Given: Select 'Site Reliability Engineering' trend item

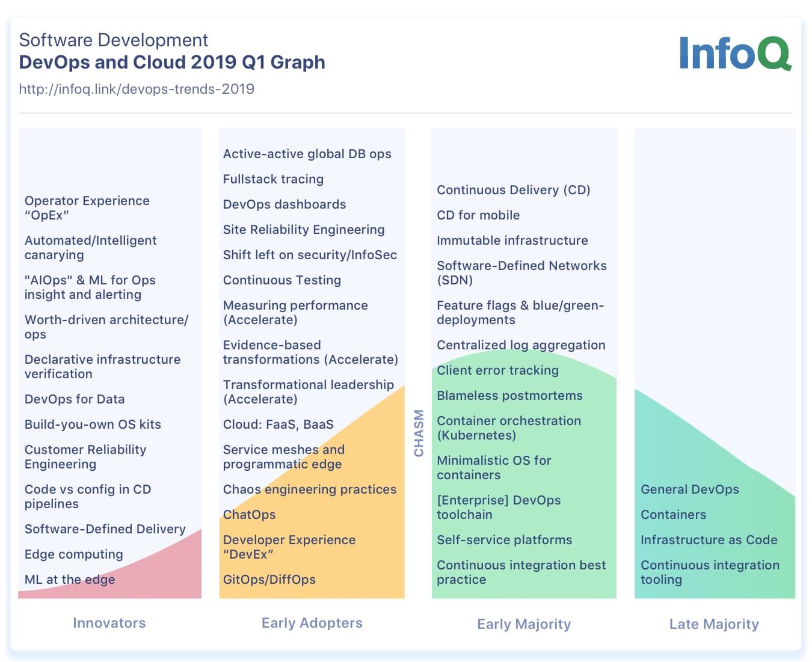Looking at the screenshot, I should coord(303,230).
